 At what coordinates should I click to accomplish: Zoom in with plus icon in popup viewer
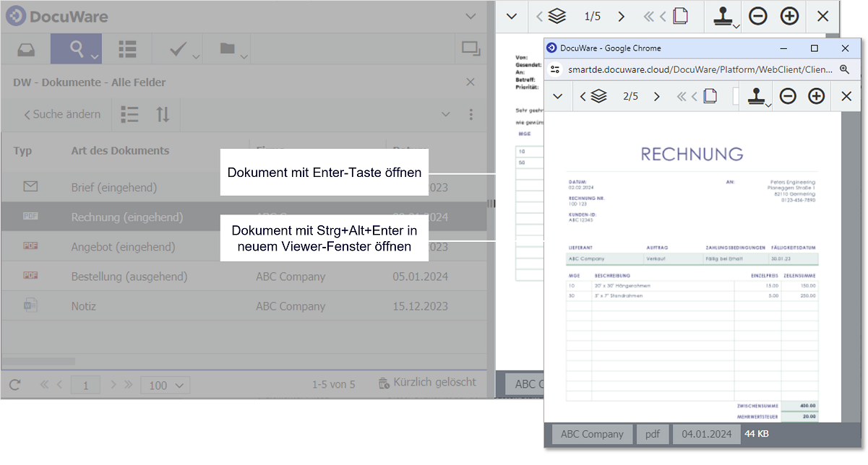pos(816,96)
